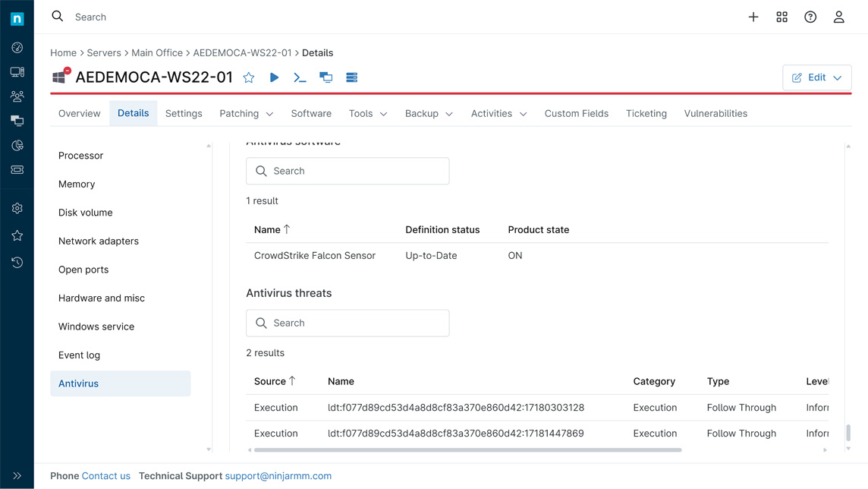The image size is (868, 489).
Task: Open the user account profile icon
Action: pyautogui.click(x=838, y=17)
